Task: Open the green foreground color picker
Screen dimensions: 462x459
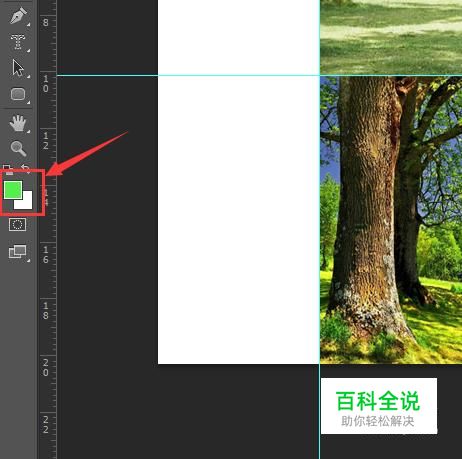Action: 13,190
